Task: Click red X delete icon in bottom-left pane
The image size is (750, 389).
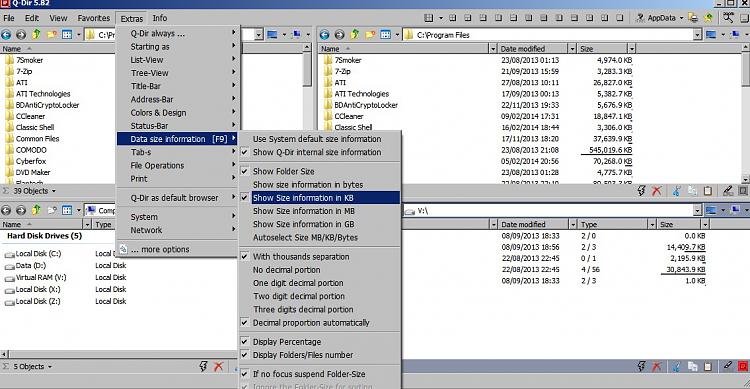Action: click(x=219, y=367)
